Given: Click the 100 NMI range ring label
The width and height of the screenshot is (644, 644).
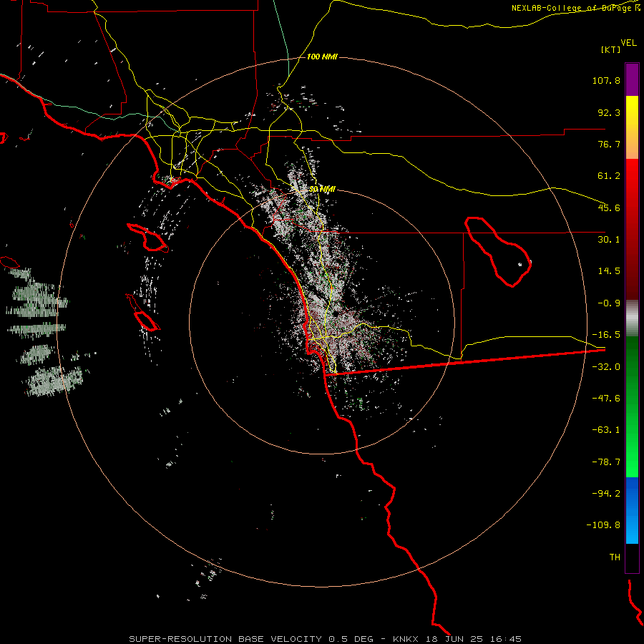Looking at the screenshot, I should click(322, 57).
